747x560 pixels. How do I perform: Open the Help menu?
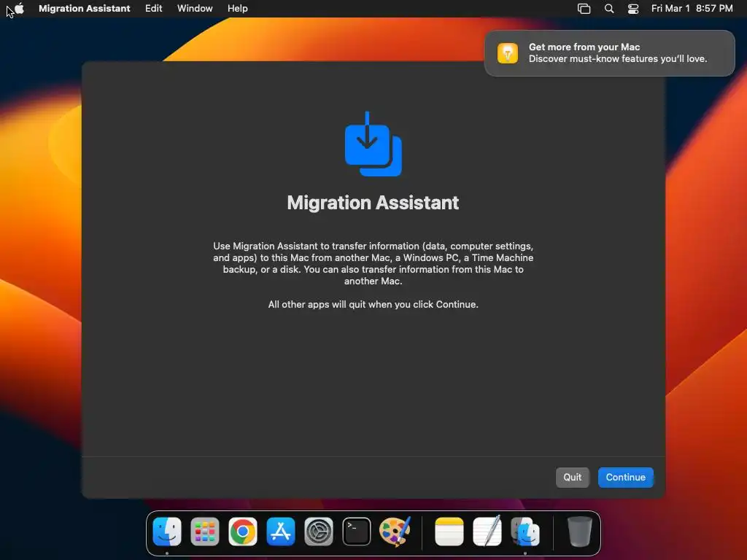[237, 8]
